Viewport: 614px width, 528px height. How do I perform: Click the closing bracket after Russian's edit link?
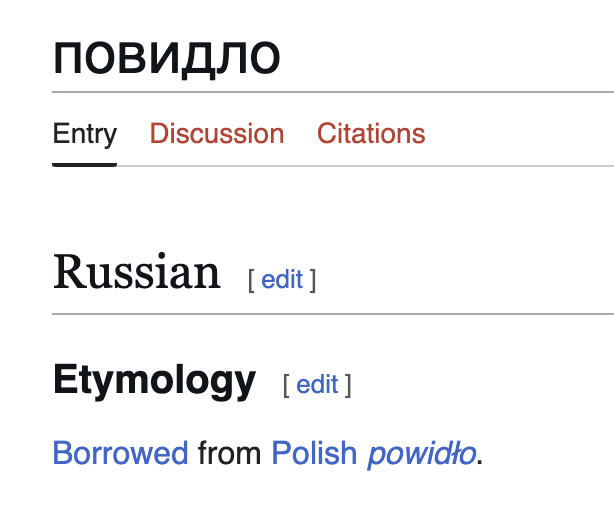point(313,280)
